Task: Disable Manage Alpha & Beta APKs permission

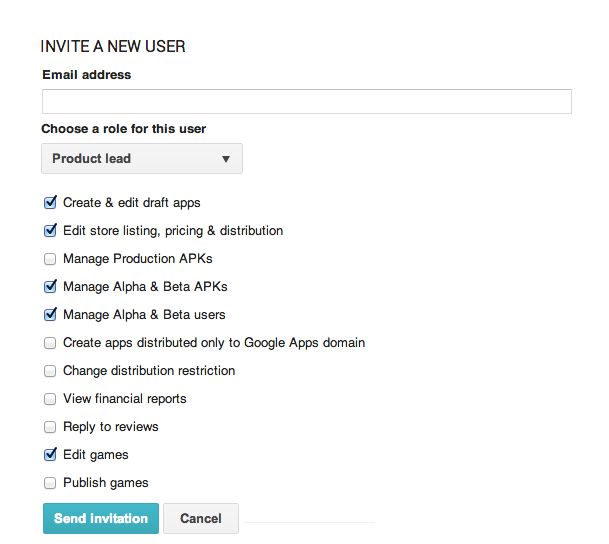Action: click(50, 287)
